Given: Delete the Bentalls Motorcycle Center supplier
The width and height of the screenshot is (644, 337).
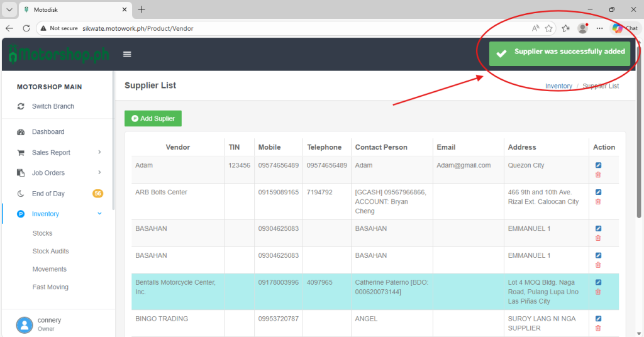Looking at the screenshot, I should pos(598,292).
